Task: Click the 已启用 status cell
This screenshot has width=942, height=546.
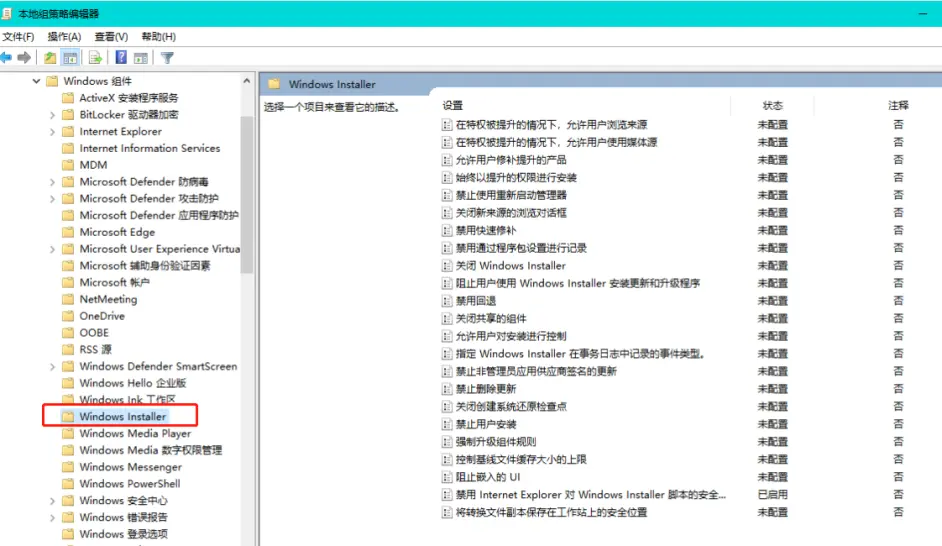Action: (773, 495)
